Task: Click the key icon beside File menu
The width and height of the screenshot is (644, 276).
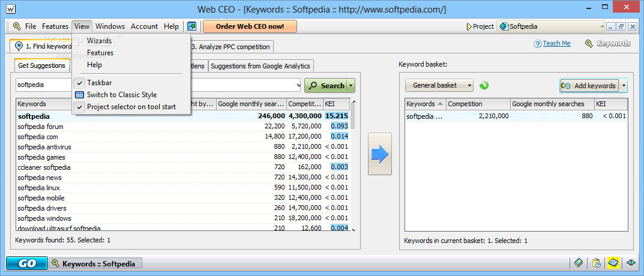Action: pos(17,26)
